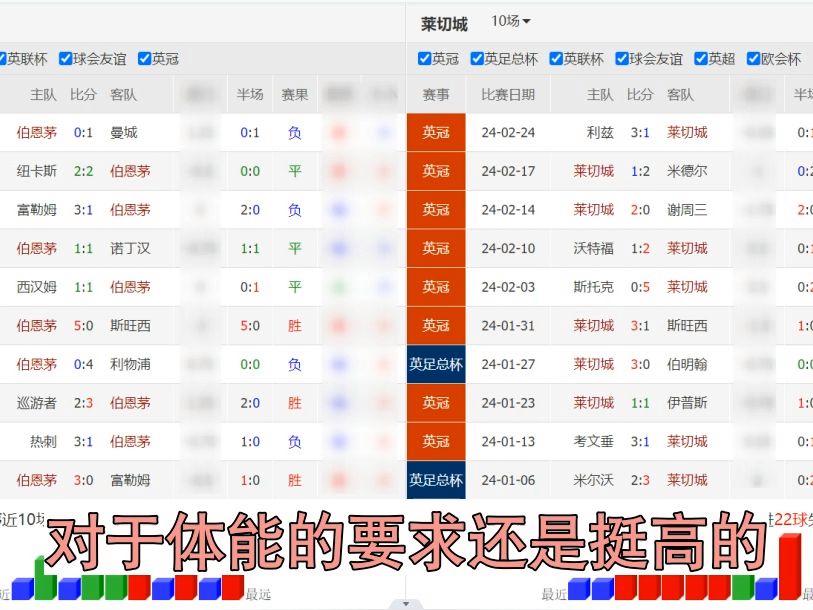
Task: Click the 英足总杯 badge on the 米尔沃 row
Action: (x=436, y=480)
